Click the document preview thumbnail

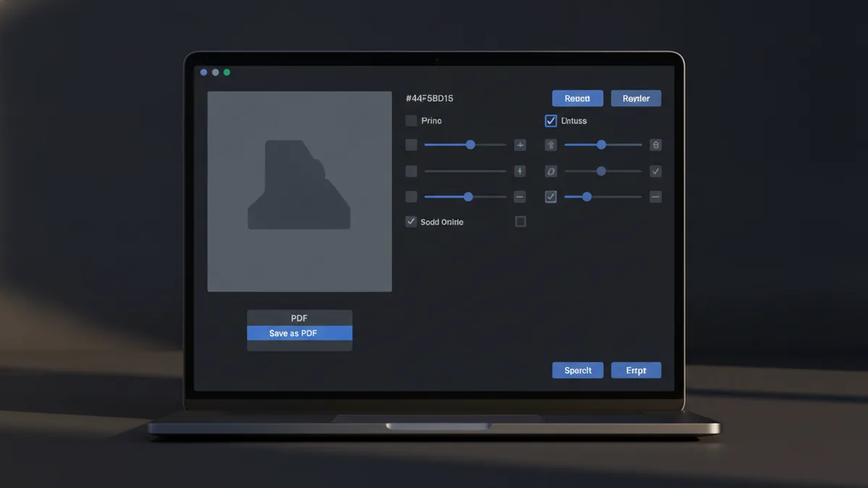coord(299,192)
